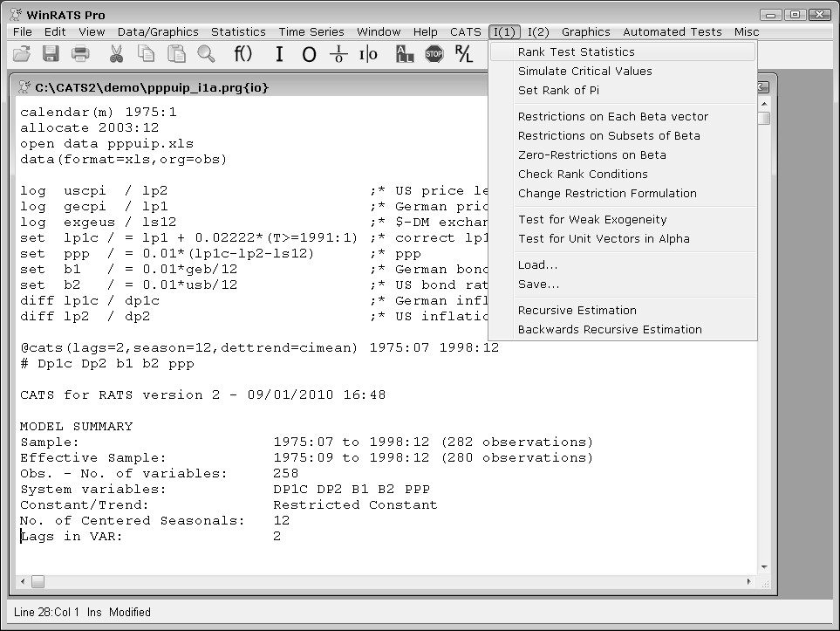Click the Save floppy disk icon
840x631 pixels.
(x=51, y=54)
